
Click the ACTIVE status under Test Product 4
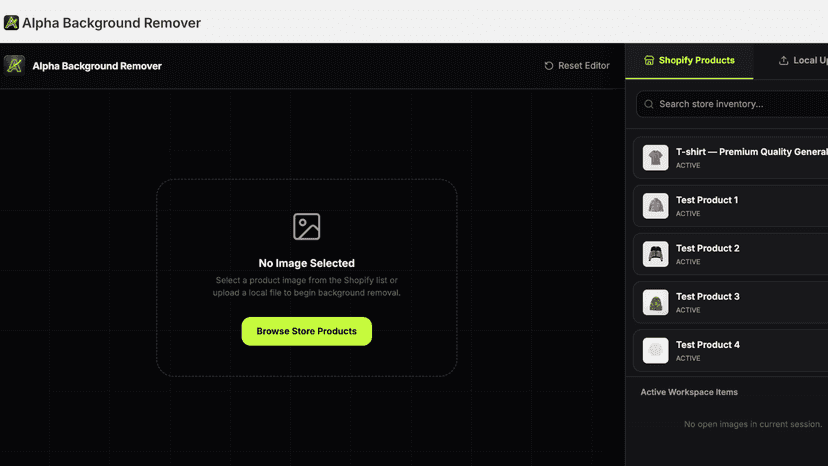(x=688, y=358)
